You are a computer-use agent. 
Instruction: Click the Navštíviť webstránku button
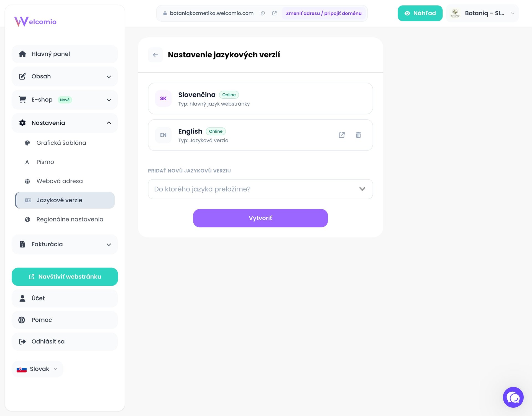point(65,277)
